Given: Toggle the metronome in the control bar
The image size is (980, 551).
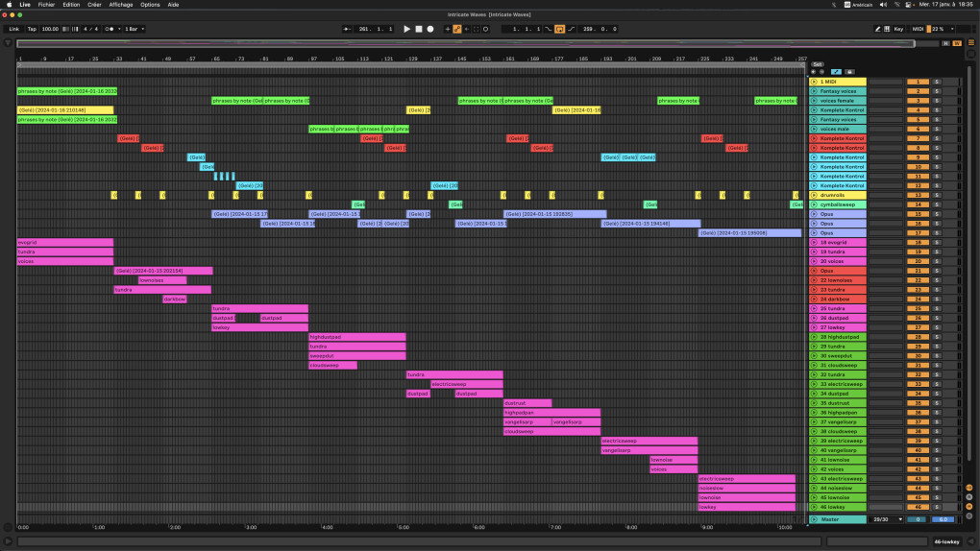Looking at the screenshot, I should click(x=110, y=29).
